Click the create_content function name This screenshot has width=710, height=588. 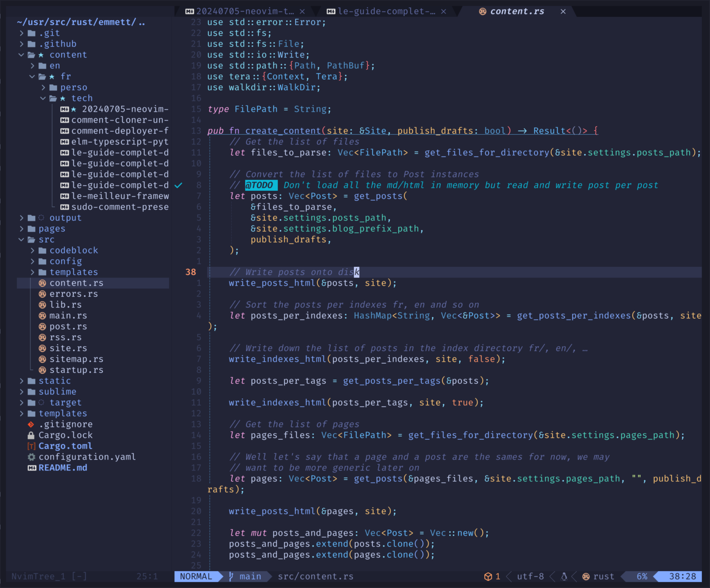(283, 131)
